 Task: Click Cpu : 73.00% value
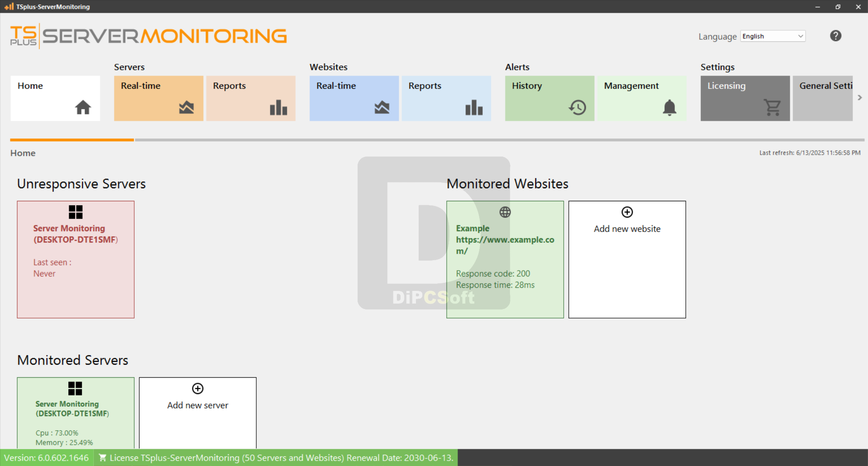tap(57, 433)
